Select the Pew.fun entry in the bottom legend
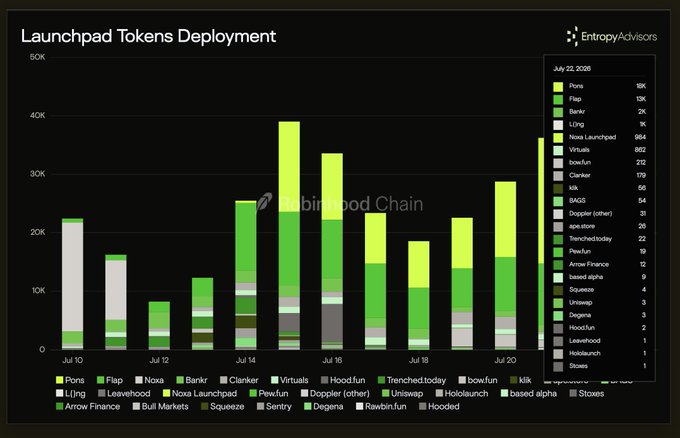680x438 pixels. (x=269, y=393)
